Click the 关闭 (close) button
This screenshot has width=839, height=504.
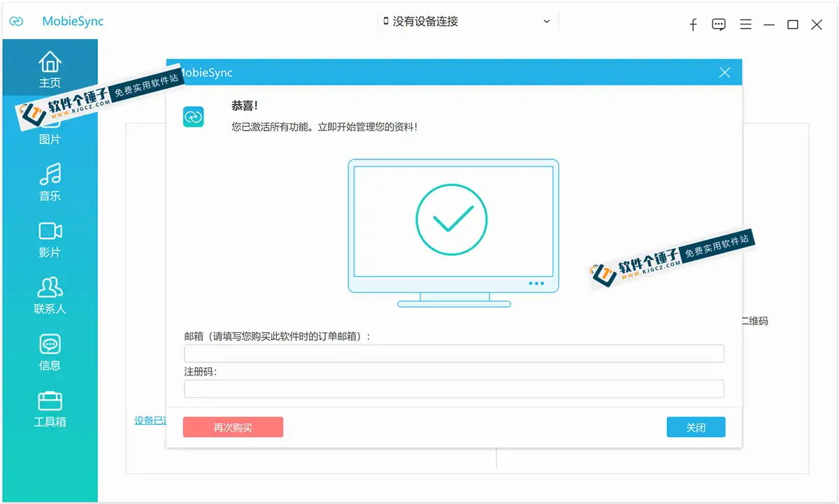[696, 427]
